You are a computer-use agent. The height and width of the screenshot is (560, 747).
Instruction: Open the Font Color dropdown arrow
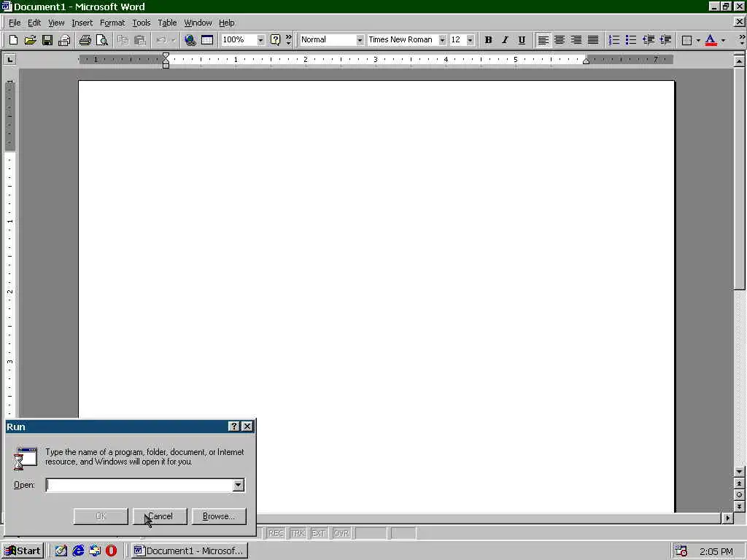[x=723, y=40]
